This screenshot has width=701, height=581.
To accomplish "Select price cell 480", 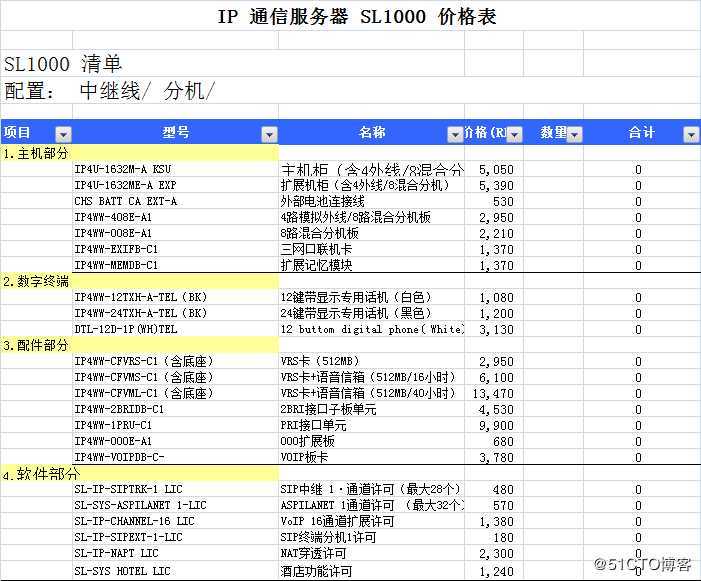I will coord(494,489).
